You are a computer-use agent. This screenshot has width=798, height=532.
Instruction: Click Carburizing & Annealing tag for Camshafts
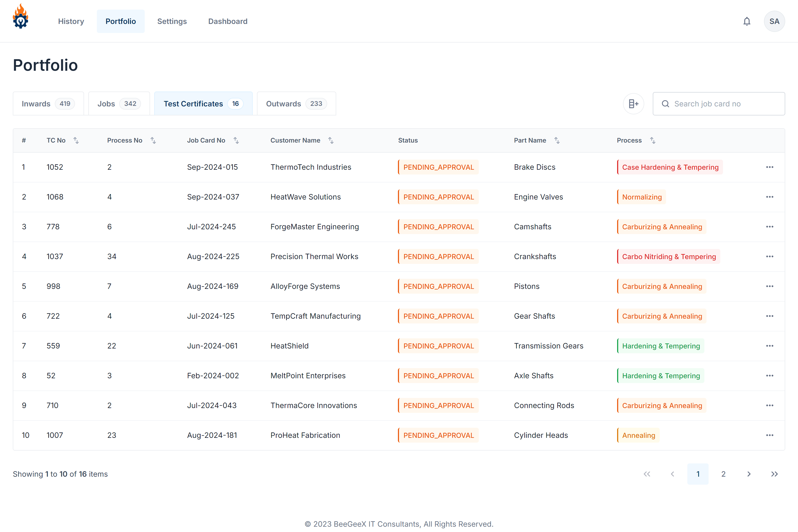pos(662,227)
